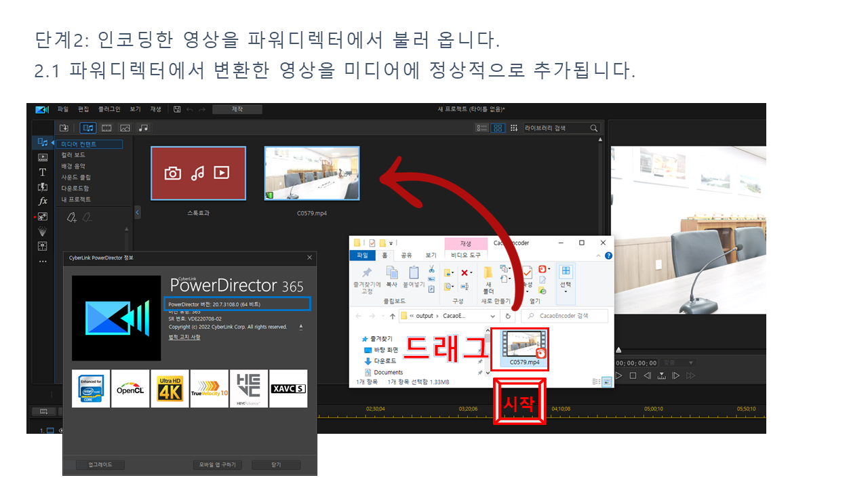Click the refresh icon beside Explorer address bar
868x488 pixels.
[509, 316]
